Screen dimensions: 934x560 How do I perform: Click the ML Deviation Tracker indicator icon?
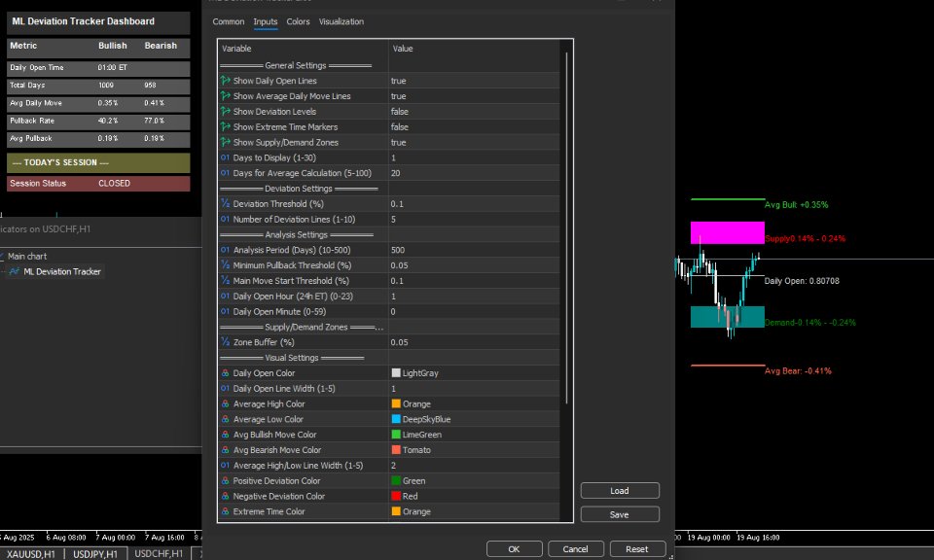click(15, 271)
